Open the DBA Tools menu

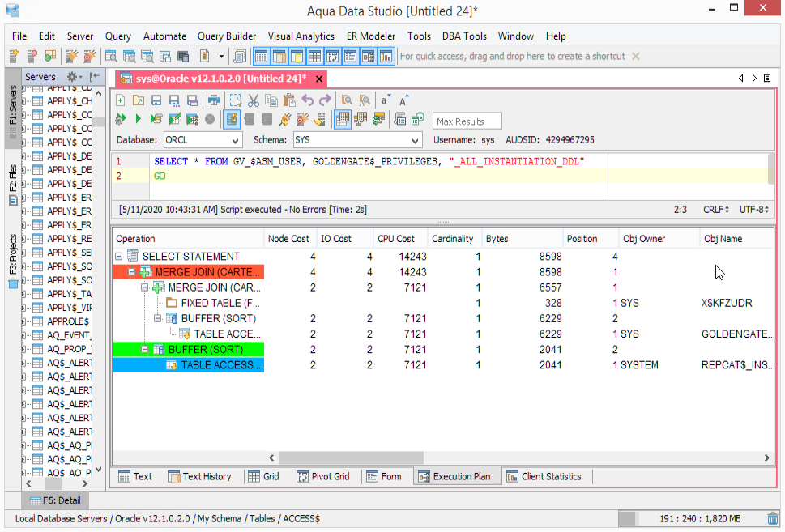(464, 36)
